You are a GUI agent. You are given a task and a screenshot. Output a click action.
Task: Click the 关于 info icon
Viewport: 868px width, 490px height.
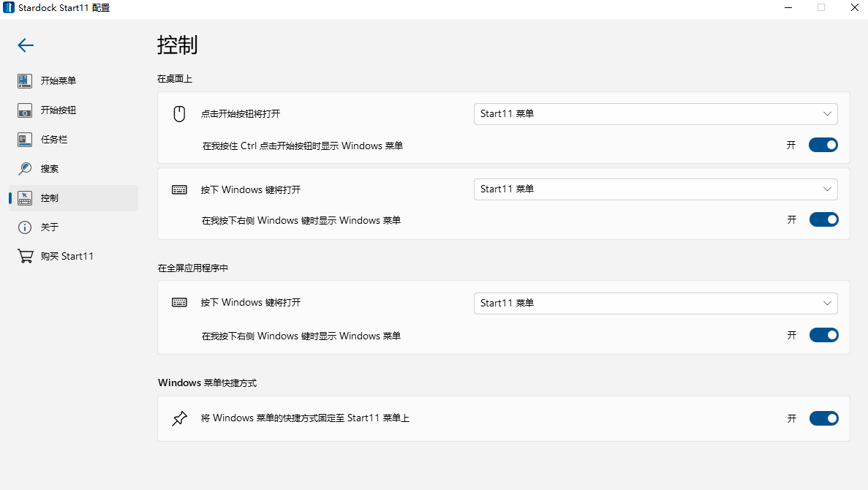[x=24, y=227]
